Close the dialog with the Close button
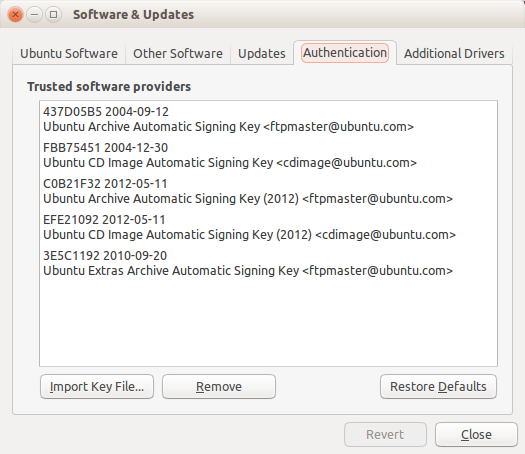This screenshot has height=454, width=525. (x=476, y=434)
